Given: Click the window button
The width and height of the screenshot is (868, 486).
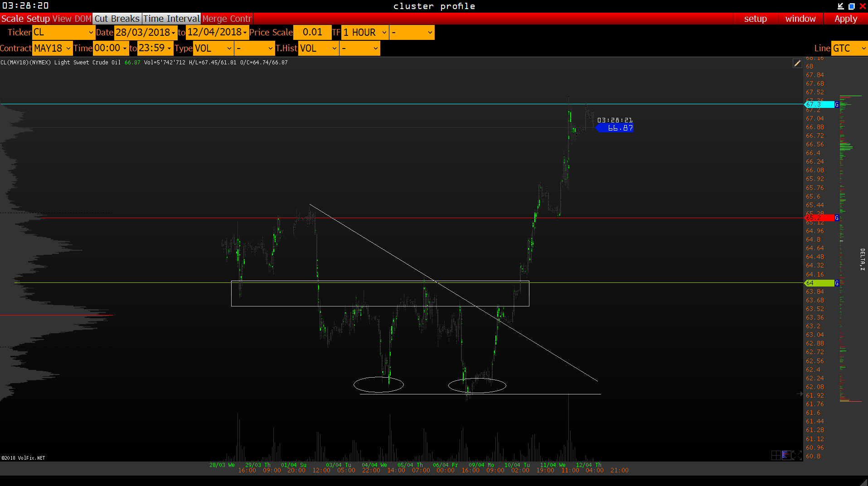Looking at the screenshot, I should pyautogui.click(x=800, y=19).
